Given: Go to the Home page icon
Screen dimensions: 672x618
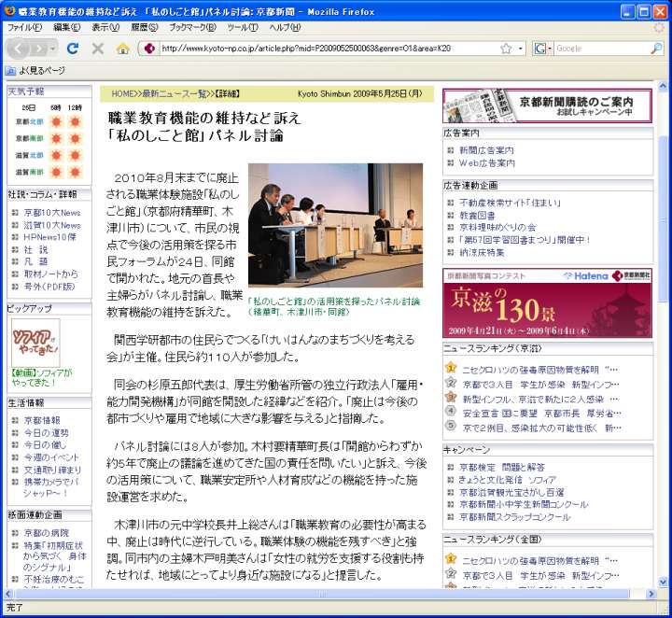Looking at the screenshot, I should 122,49.
